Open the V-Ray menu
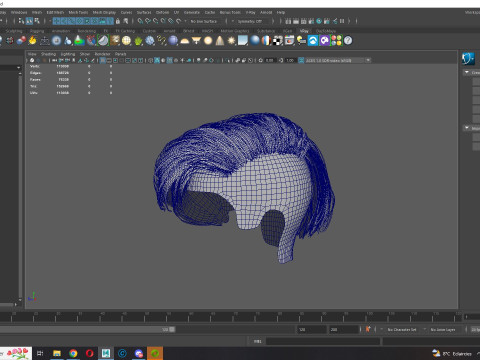This screenshot has width=480, height=360. click(250, 12)
